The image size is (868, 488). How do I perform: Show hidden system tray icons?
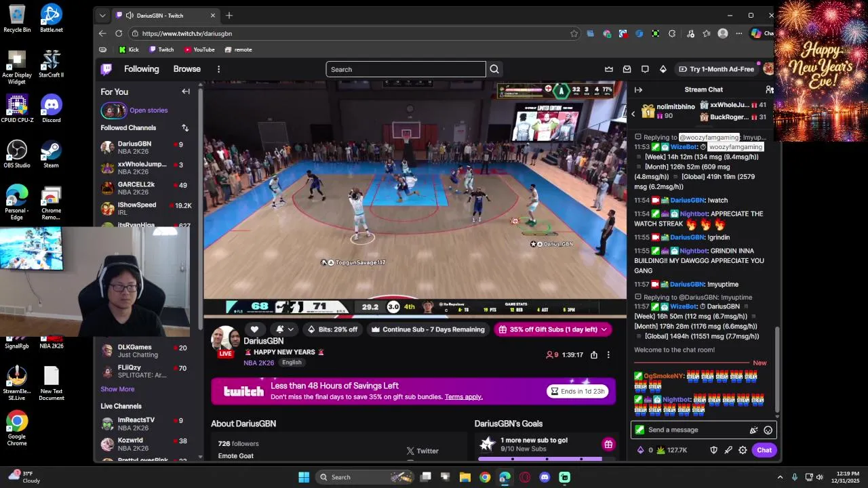click(780, 477)
